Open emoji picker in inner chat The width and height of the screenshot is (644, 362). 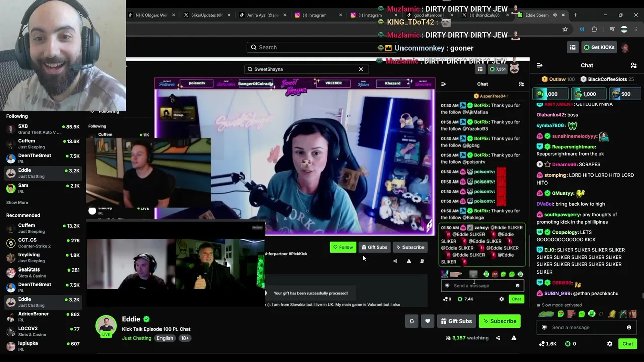[517, 286]
